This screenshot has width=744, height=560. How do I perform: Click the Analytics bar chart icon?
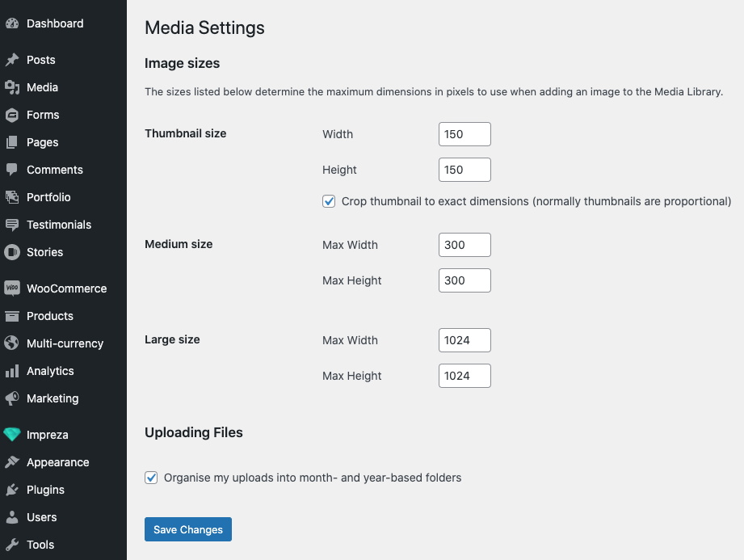(12, 371)
